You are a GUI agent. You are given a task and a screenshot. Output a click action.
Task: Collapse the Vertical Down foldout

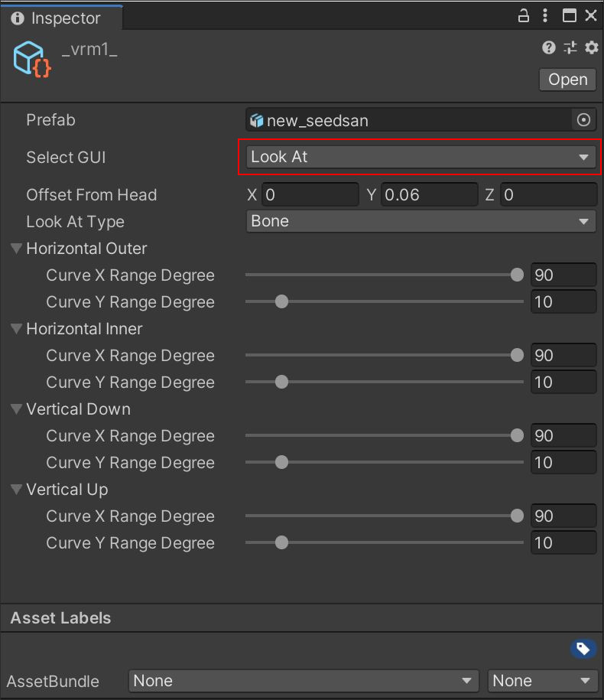click(16, 409)
